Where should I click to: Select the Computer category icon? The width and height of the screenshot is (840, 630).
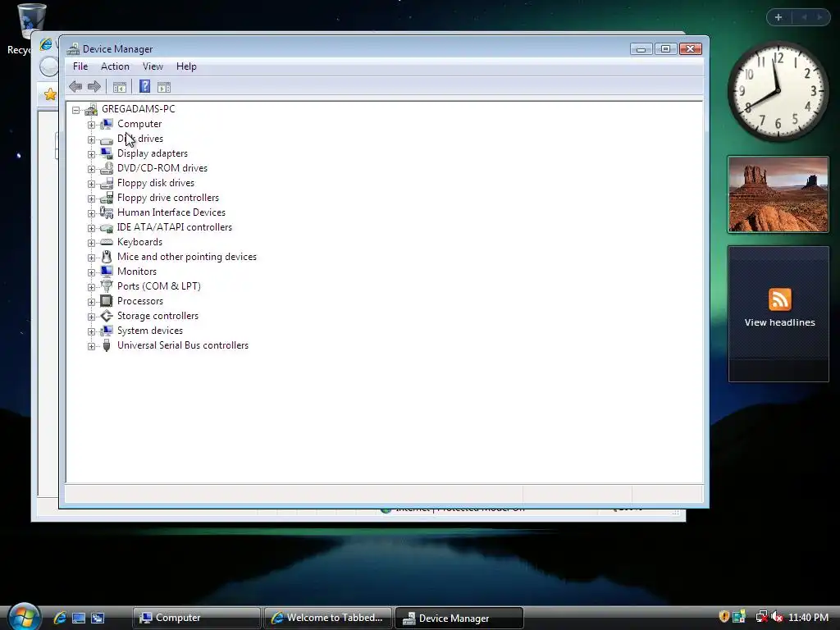tap(107, 124)
